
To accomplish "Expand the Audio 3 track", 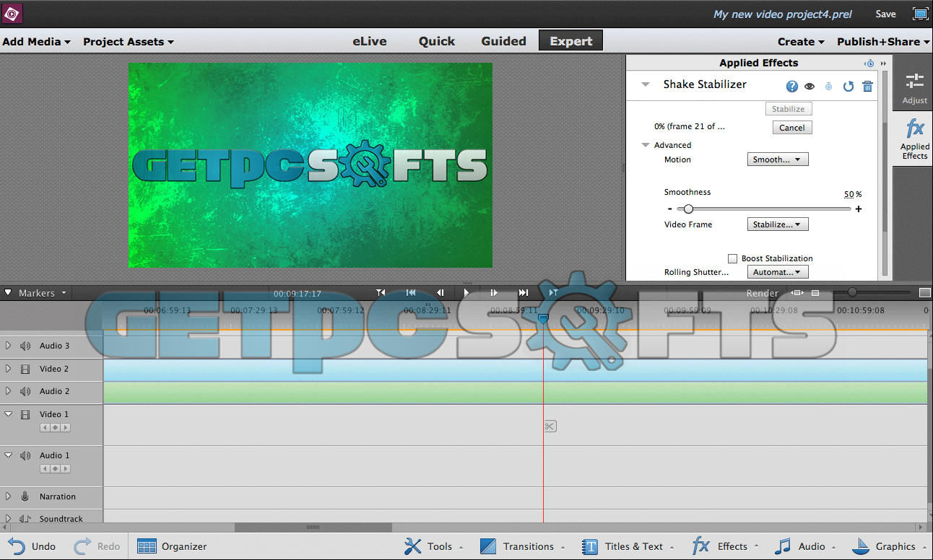I will pos(8,346).
